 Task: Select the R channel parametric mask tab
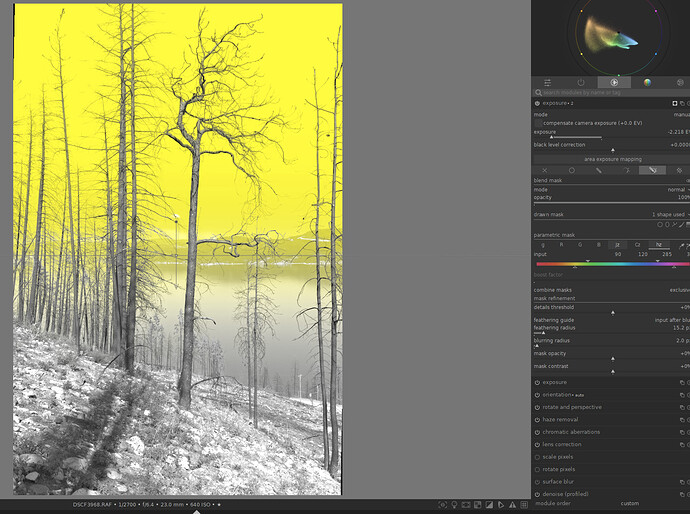[561, 245]
